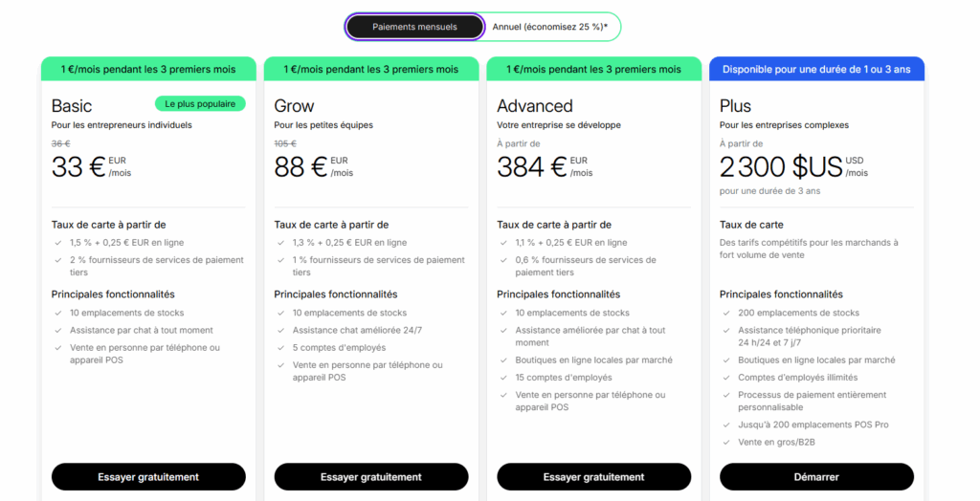This screenshot has height=501, width=980.
Task: Click checkmark next to 1,5 % + 0,25 € rate
Action: (58, 243)
